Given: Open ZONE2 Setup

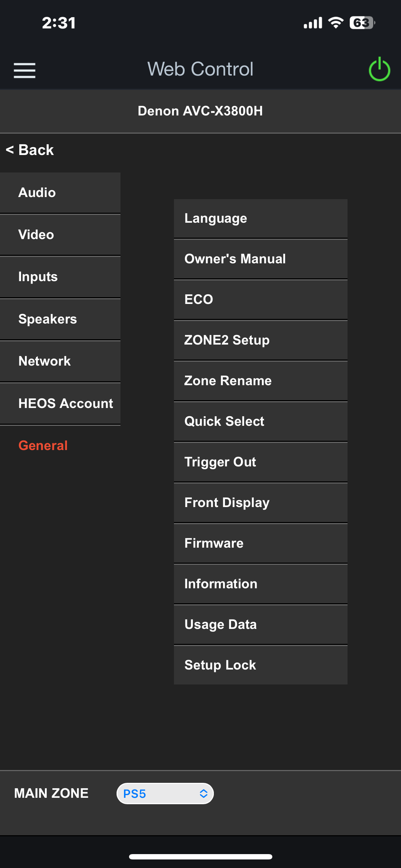Looking at the screenshot, I should pos(261,340).
